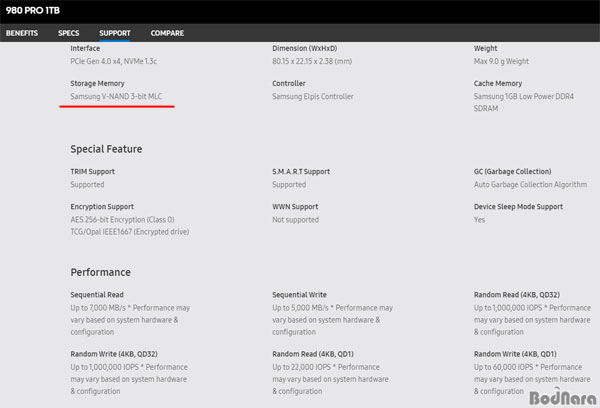The height and width of the screenshot is (408, 600).
Task: Click TCG/Opal IEEE1667 (Encrypted drive) text
Action: pyautogui.click(x=130, y=232)
